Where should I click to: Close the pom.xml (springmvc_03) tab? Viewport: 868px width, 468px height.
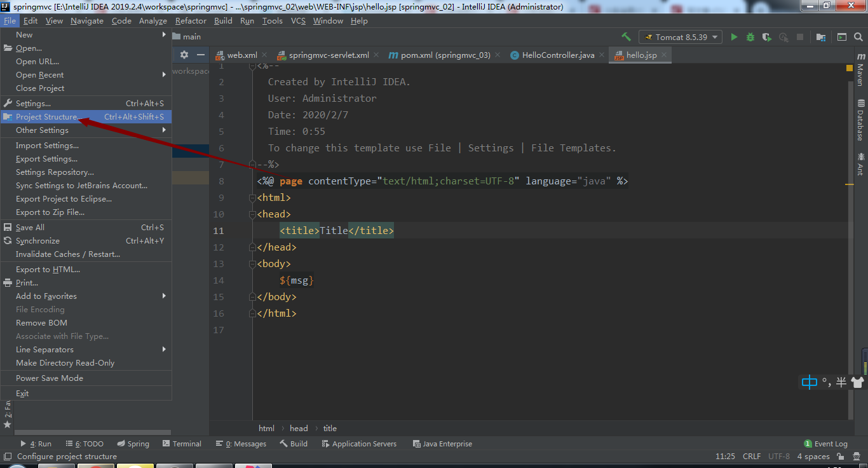[x=498, y=55]
